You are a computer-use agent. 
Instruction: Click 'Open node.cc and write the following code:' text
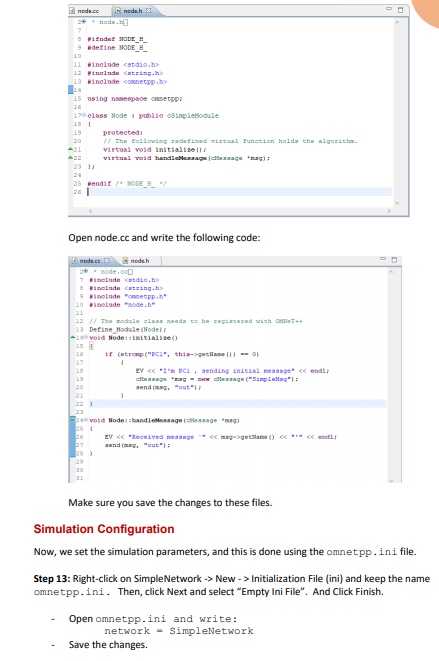[164, 238]
